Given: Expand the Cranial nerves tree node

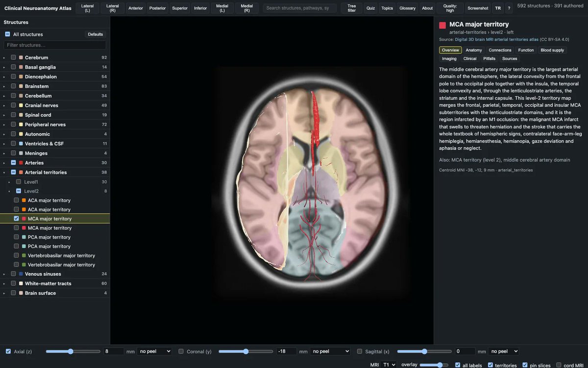Looking at the screenshot, I should point(4,105).
